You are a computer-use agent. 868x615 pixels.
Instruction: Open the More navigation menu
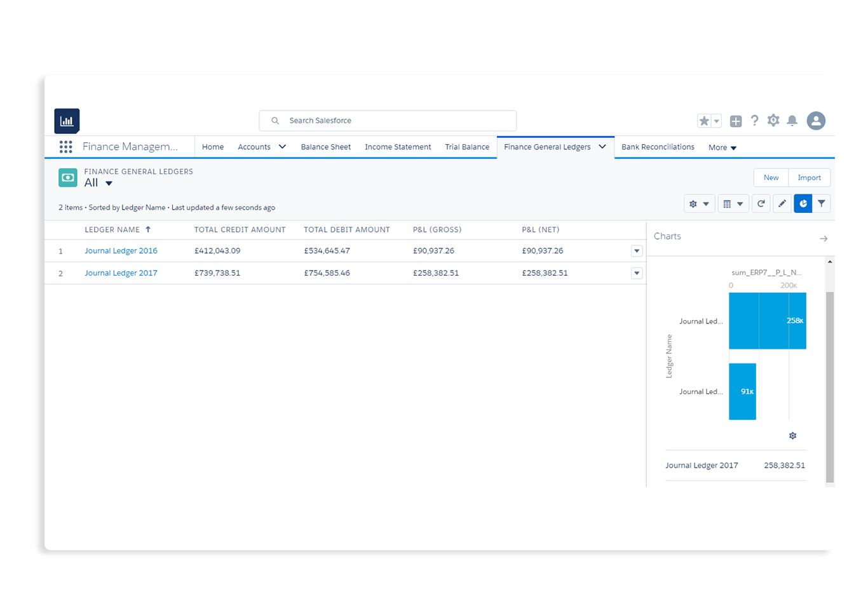tap(722, 147)
